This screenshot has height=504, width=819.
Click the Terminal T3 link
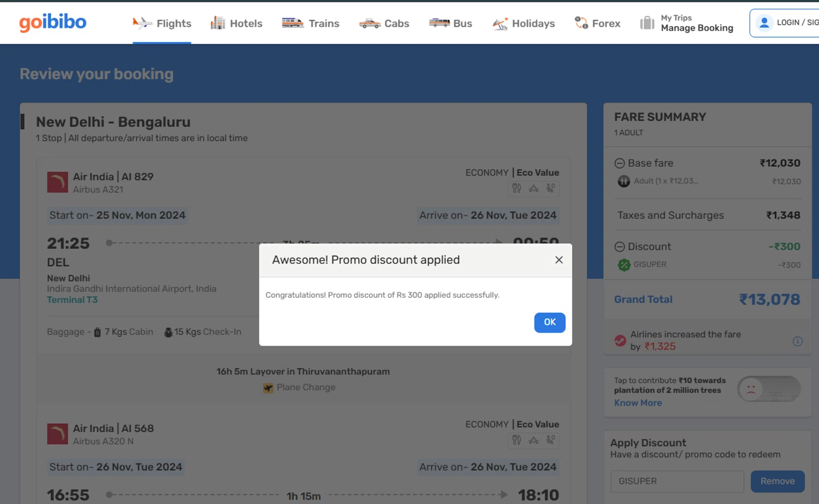point(72,300)
